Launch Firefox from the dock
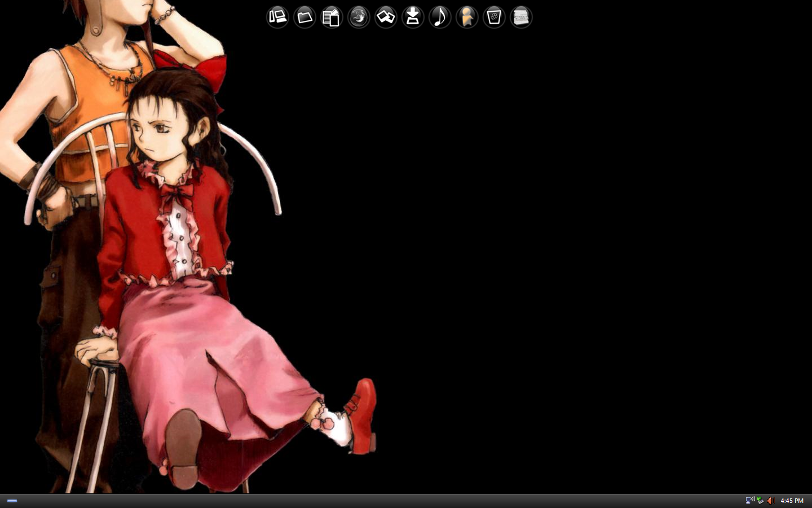Image resolution: width=812 pixels, height=508 pixels. (359, 17)
